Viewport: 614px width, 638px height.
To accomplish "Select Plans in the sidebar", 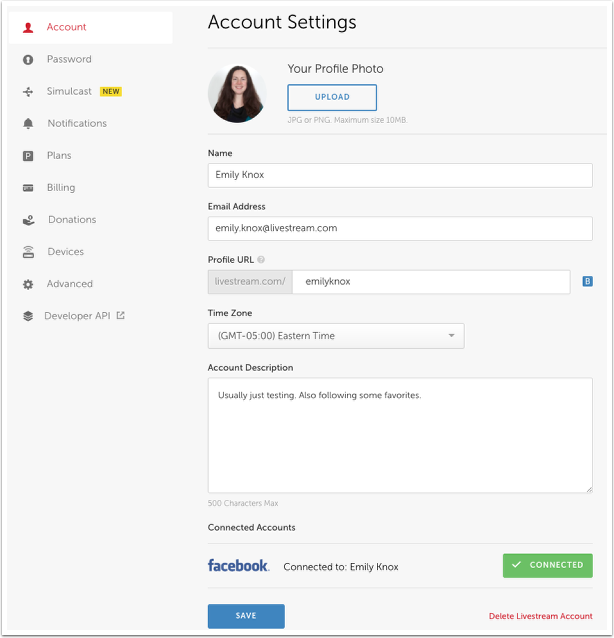I will coord(59,155).
